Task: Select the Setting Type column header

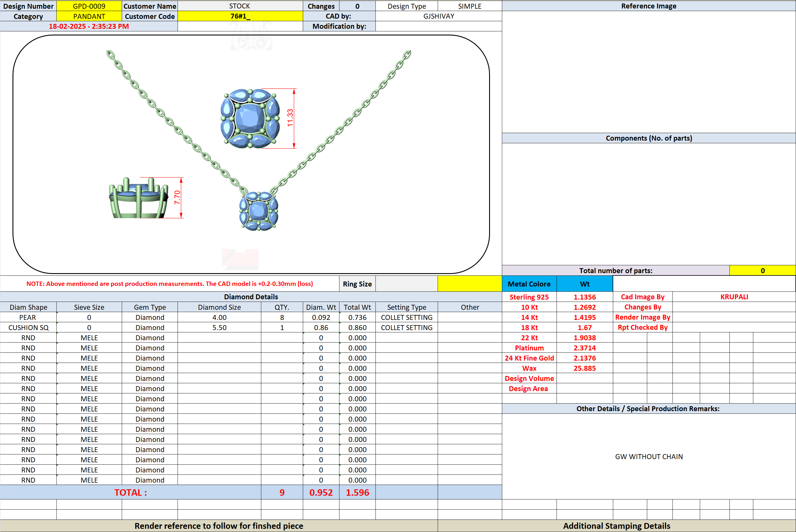Action: 407,307
